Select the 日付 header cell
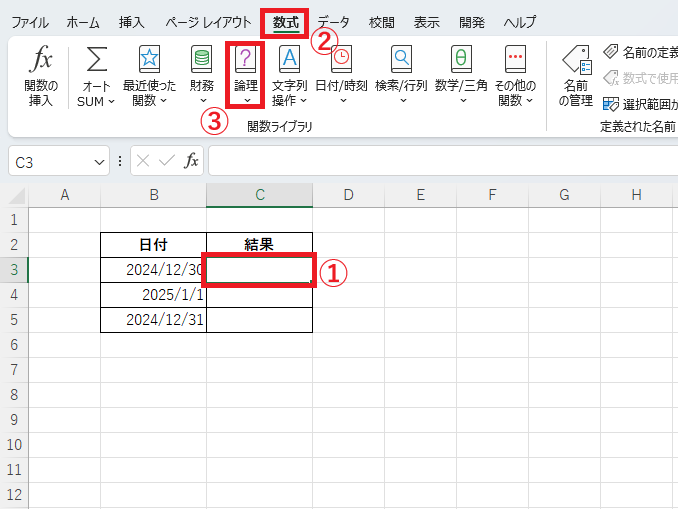678x509 pixels. 154,245
